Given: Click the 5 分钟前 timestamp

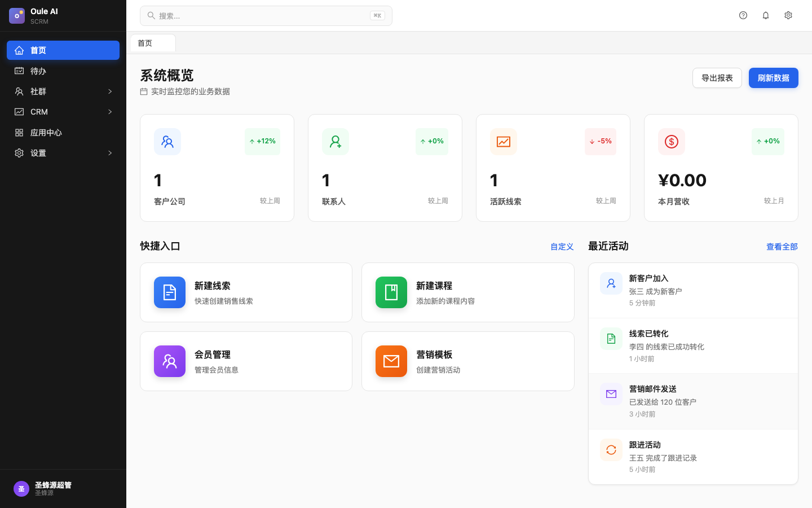Looking at the screenshot, I should click(x=642, y=303).
